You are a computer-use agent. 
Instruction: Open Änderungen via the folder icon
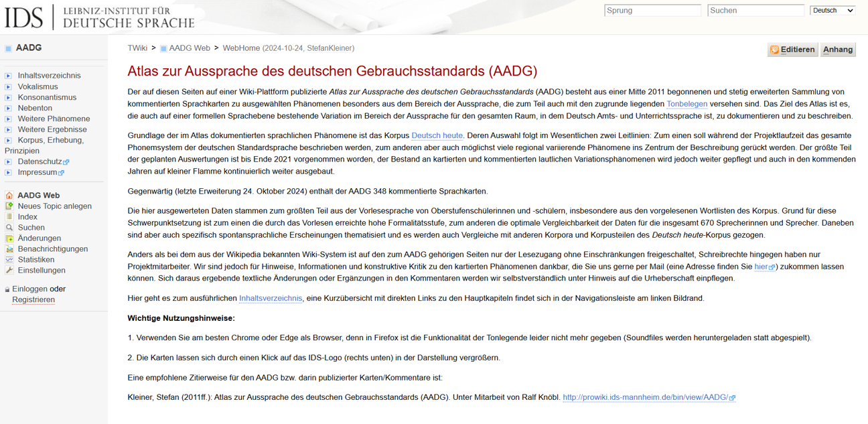tap(9, 238)
